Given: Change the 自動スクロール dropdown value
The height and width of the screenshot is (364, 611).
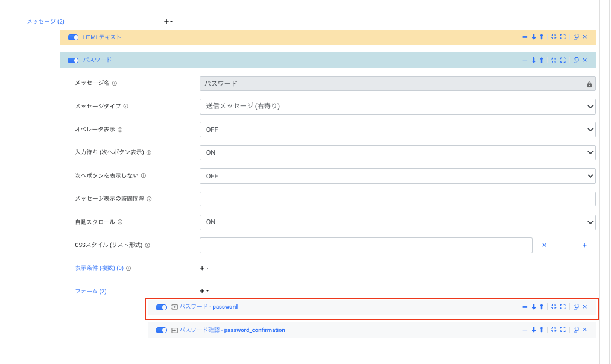Looking at the screenshot, I should tap(397, 222).
